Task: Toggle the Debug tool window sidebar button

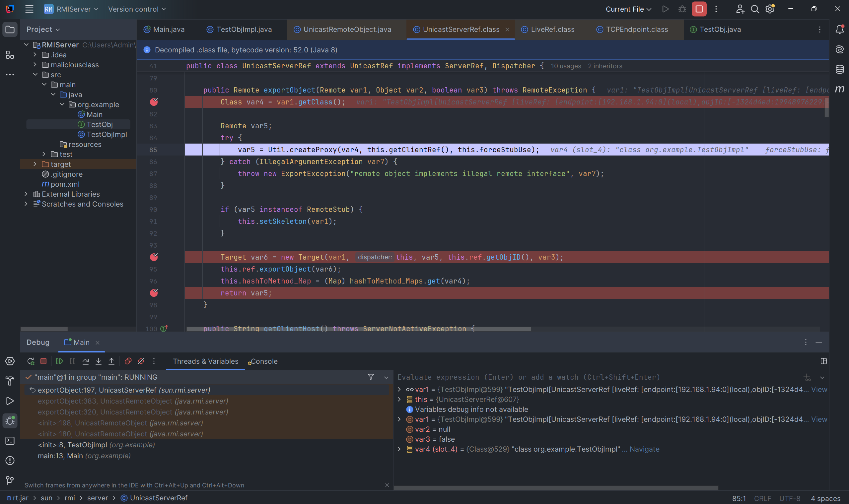Action: click(x=10, y=421)
